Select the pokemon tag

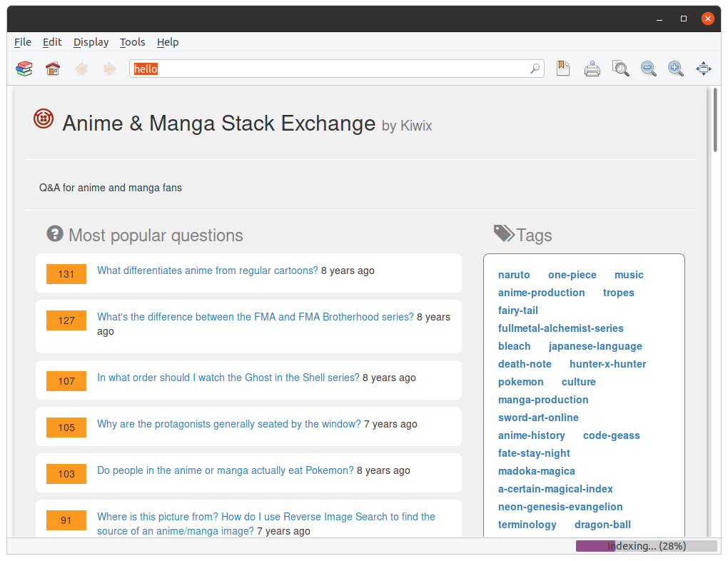click(x=520, y=382)
